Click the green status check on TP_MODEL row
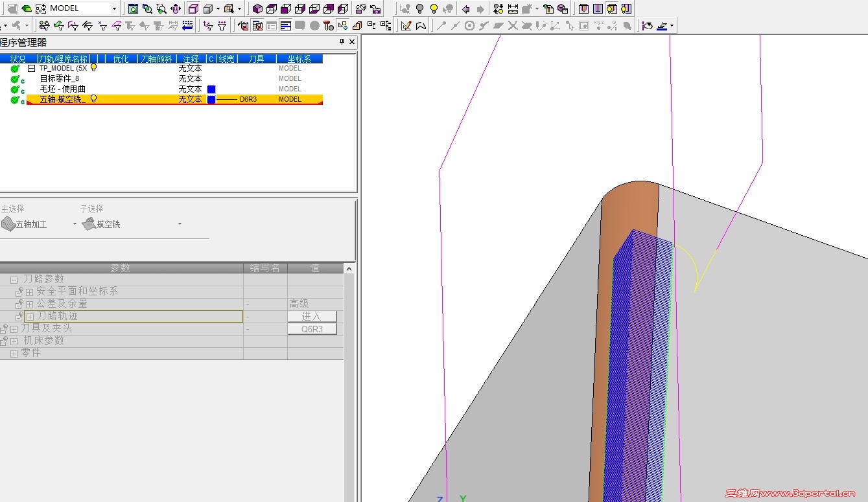The width and height of the screenshot is (868, 502). point(15,68)
